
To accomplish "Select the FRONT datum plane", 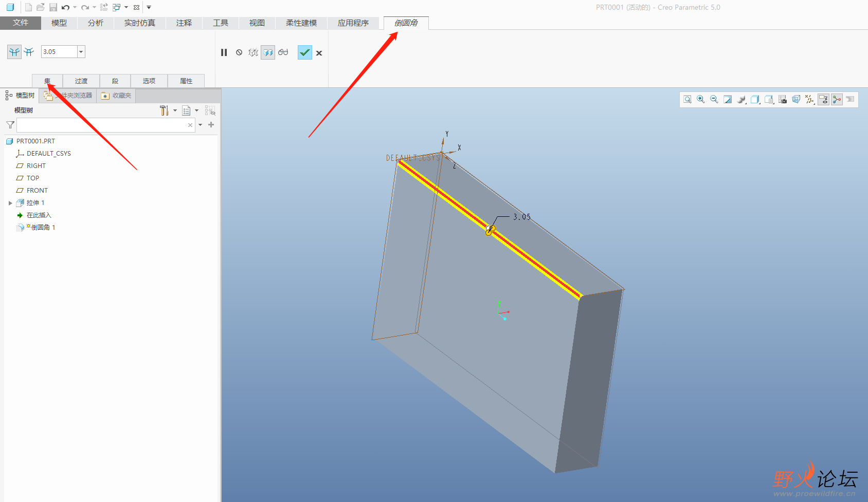I will pos(37,191).
